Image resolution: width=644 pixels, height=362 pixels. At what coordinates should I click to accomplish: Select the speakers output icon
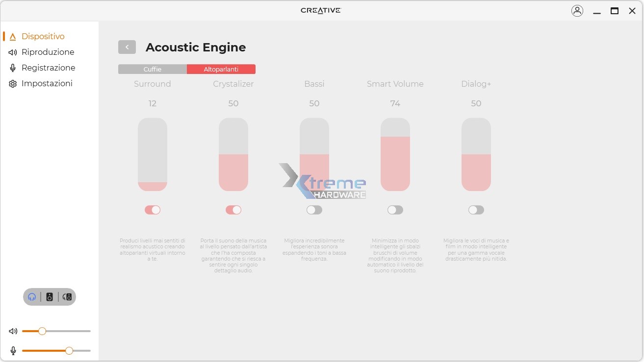[x=49, y=296]
